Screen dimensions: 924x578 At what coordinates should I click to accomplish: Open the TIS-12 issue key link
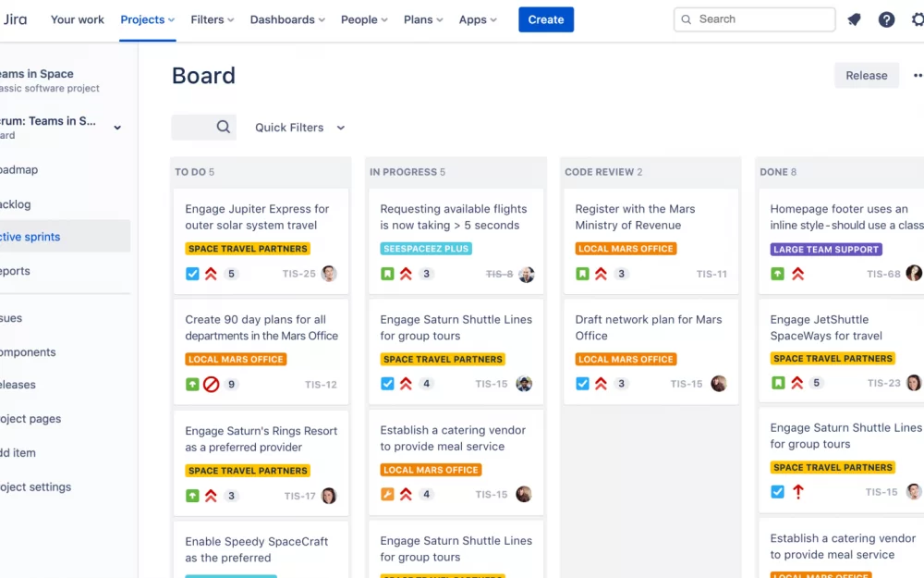pos(321,385)
